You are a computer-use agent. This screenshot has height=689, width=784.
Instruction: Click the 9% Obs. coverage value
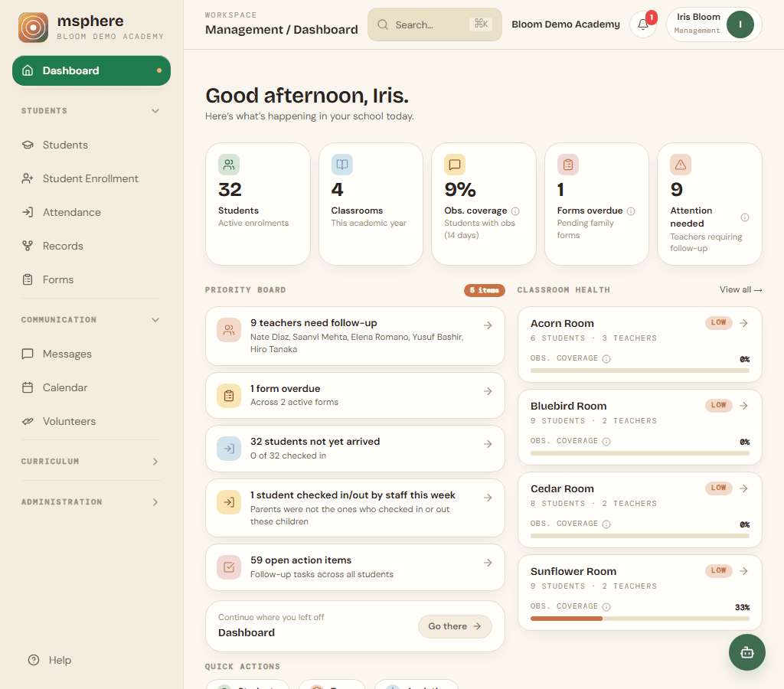[460, 190]
